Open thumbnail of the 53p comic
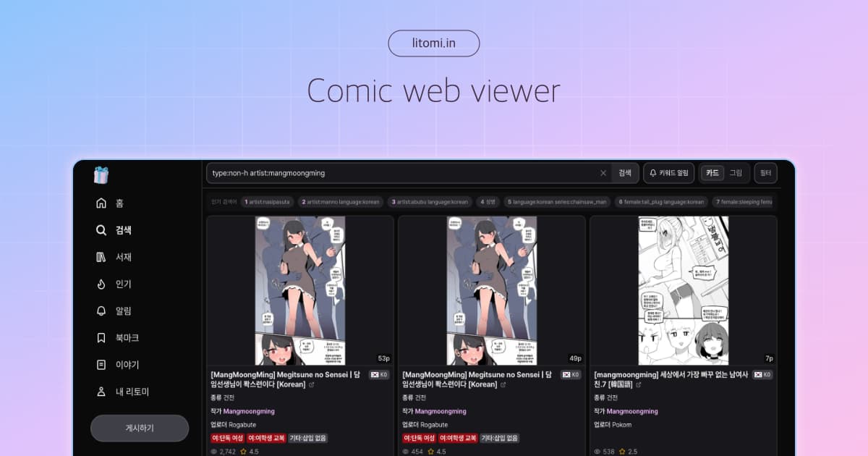This screenshot has height=456, width=868. point(300,290)
